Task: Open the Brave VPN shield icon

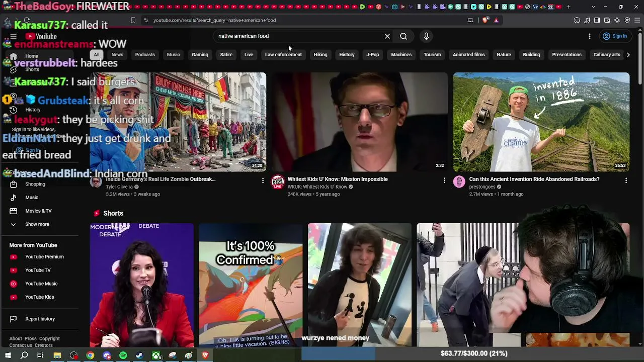Action: point(627,20)
